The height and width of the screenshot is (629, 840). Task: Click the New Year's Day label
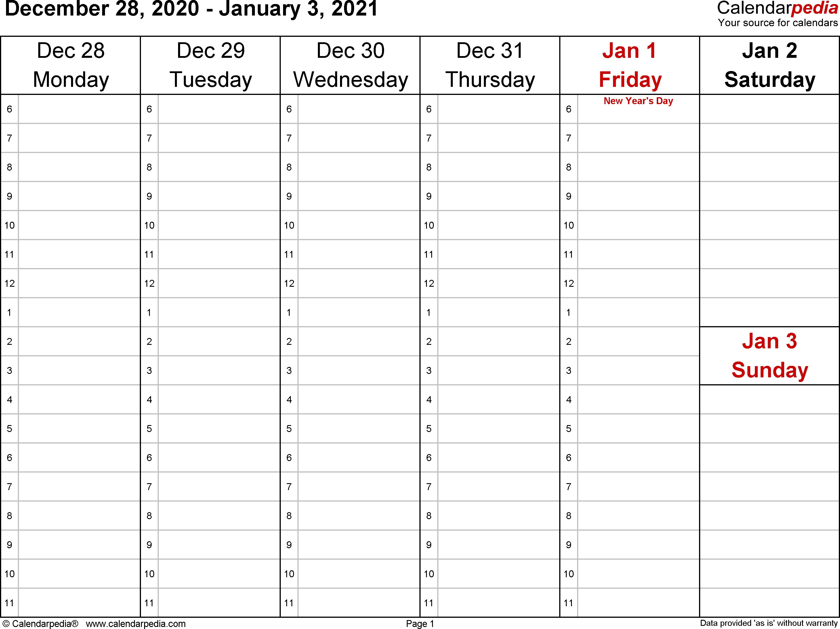629,102
